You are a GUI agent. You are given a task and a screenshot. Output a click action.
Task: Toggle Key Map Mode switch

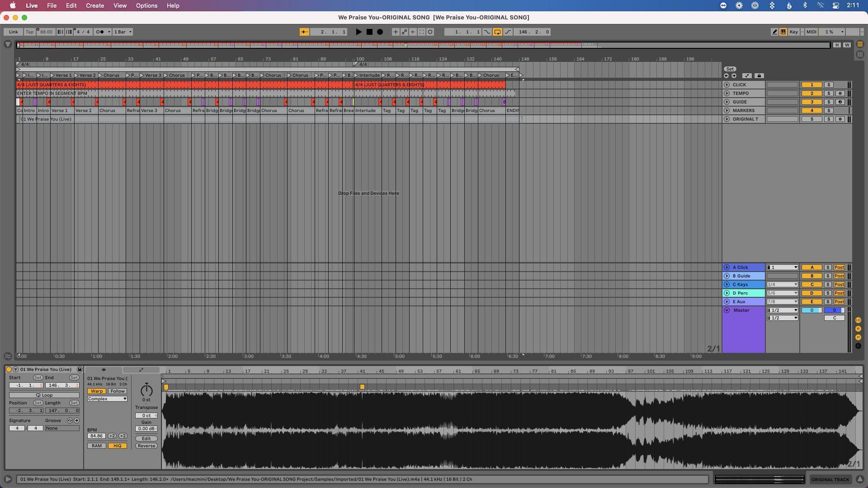click(x=793, y=32)
